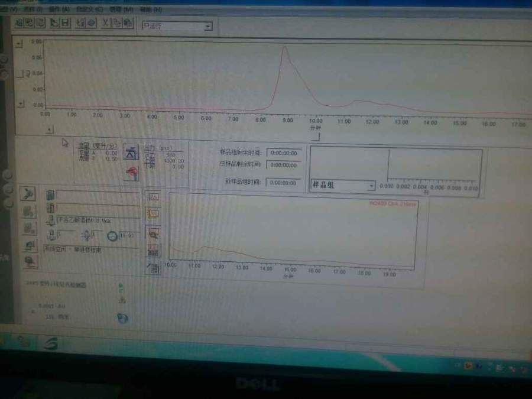Click the orange icon in the system tray
Screen dimensions: 532x399
point(468,365)
